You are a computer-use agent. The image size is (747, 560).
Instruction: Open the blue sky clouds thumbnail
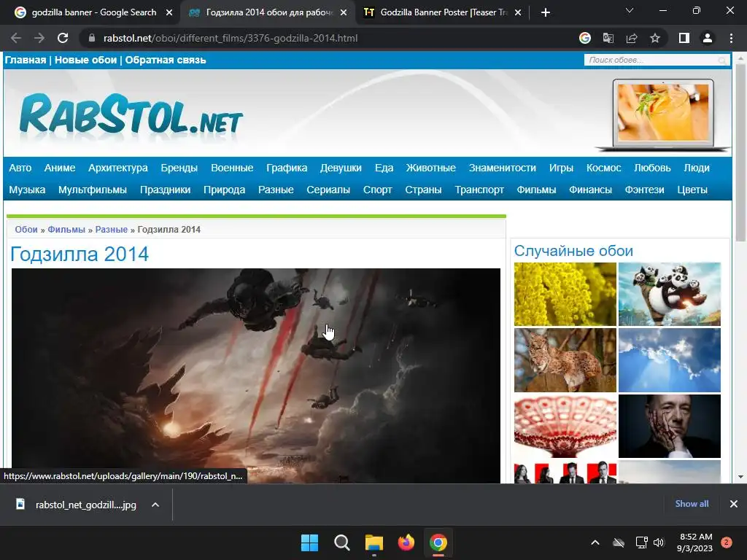coord(670,360)
